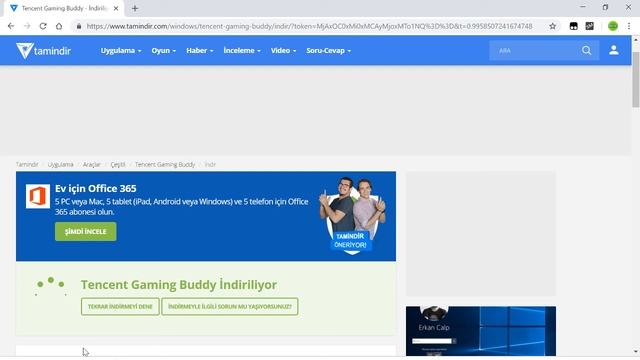Open the Araçlar breadcrumb link
Viewport: 640px width, 360px height.
click(91, 164)
